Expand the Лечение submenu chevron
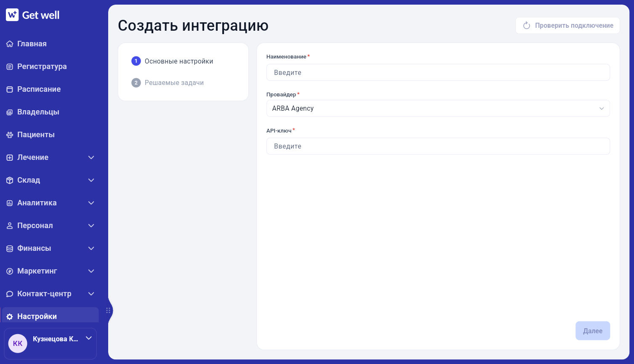This screenshot has width=634, height=364. point(91,157)
